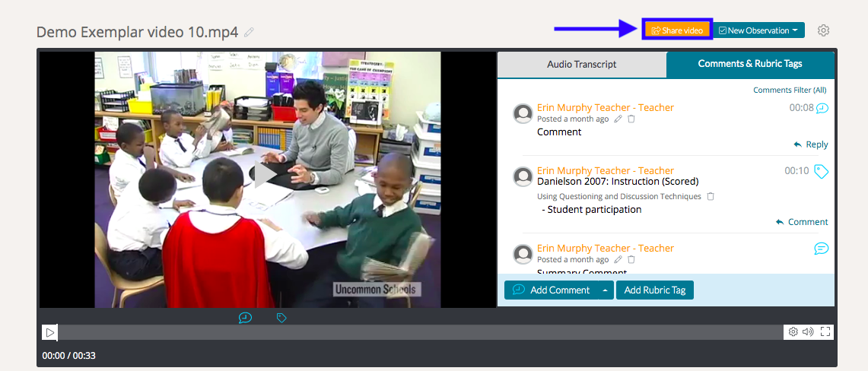The width and height of the screenshot is (868, 371).
Task: Select Comments & Rubric Tags tab
Action: [x=749, y=64]
